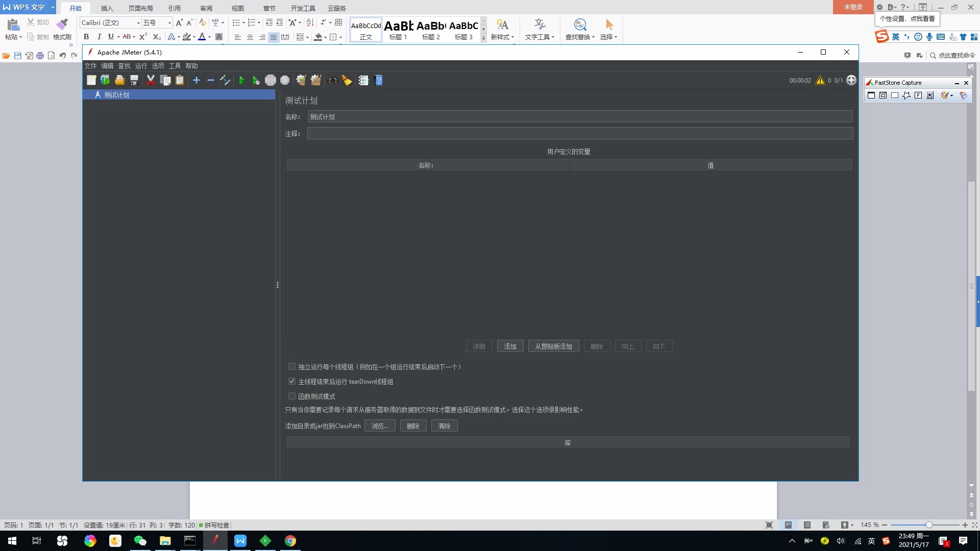The width and height of the screenshot is (980, 551).
Task: Enable 独立运行每个线程组 checkbox
Action: (x=291, y=366)
